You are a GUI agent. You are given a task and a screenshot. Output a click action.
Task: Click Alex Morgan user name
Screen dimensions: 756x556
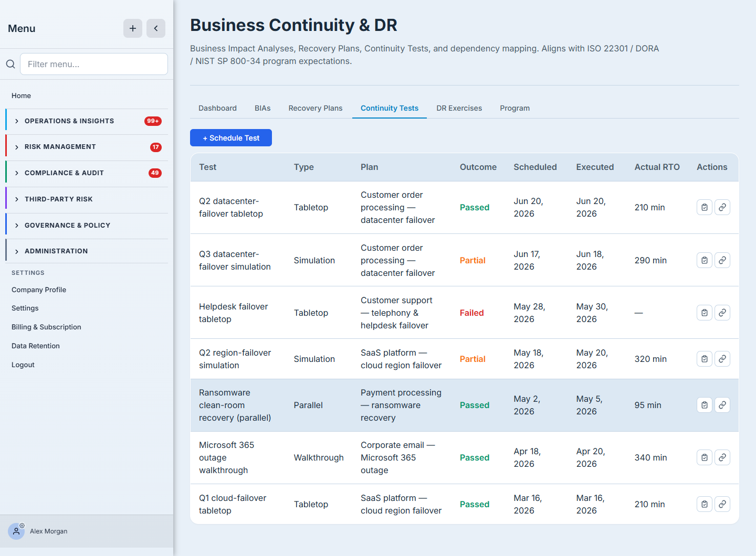point(48,531)
